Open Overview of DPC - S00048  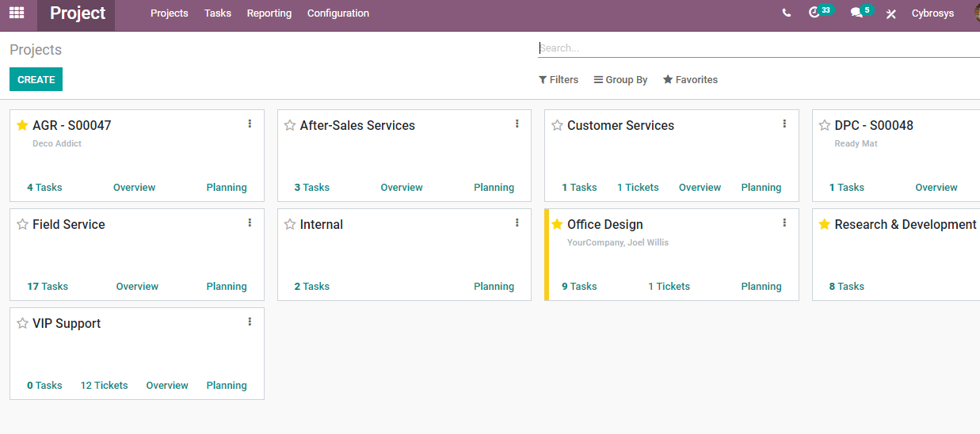click(x=936, y=188)
